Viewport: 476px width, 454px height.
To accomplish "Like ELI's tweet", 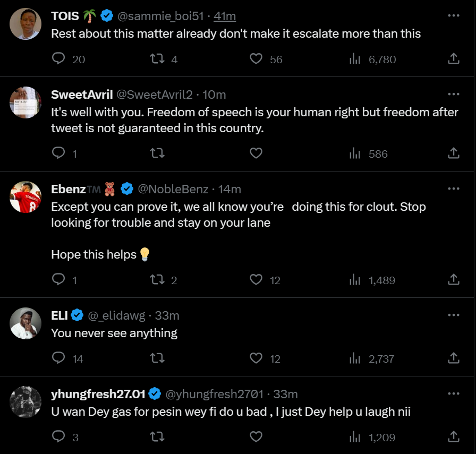I will pos(256,358).
